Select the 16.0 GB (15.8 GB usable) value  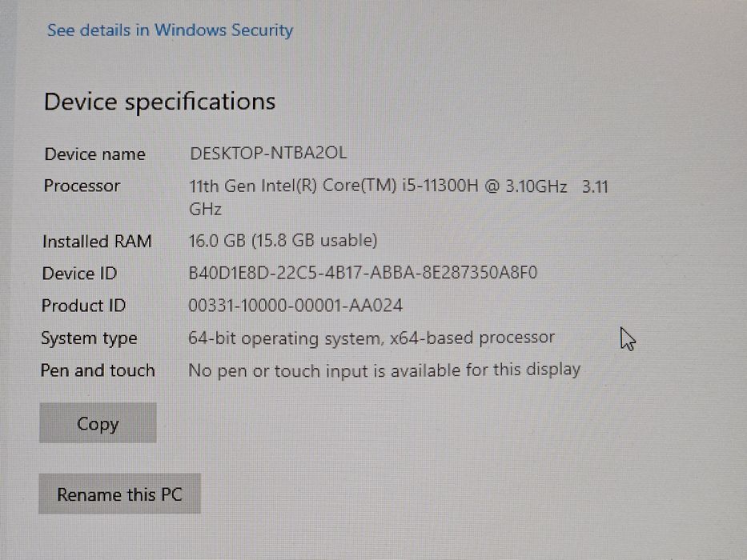283,240
